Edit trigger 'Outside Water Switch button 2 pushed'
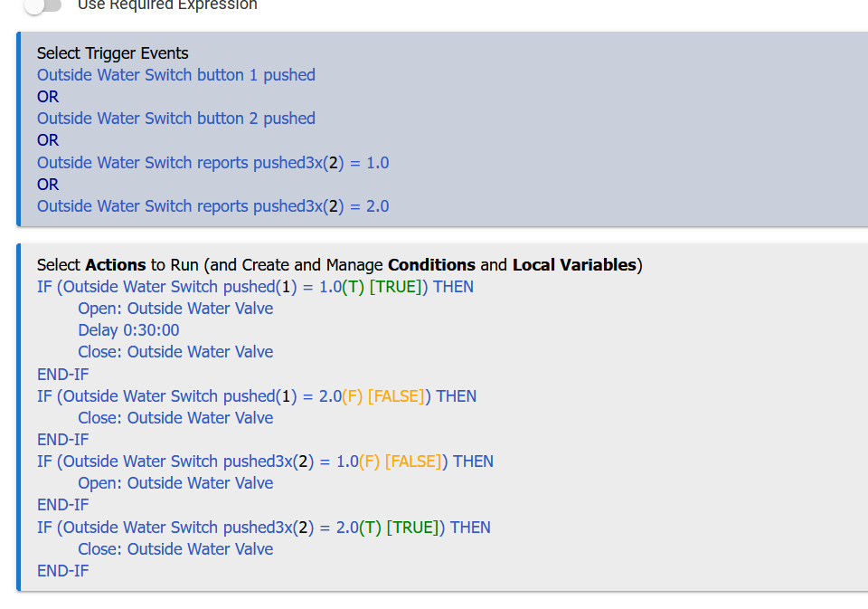Image resolution: width=868 pixels, height=609 pixels. [175, 119]
